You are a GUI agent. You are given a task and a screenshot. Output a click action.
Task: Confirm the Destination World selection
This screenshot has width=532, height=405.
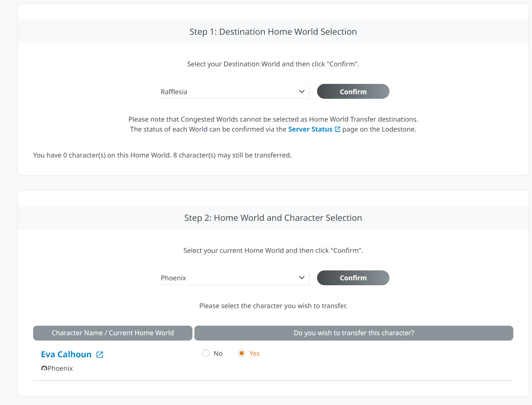[353, 92]
